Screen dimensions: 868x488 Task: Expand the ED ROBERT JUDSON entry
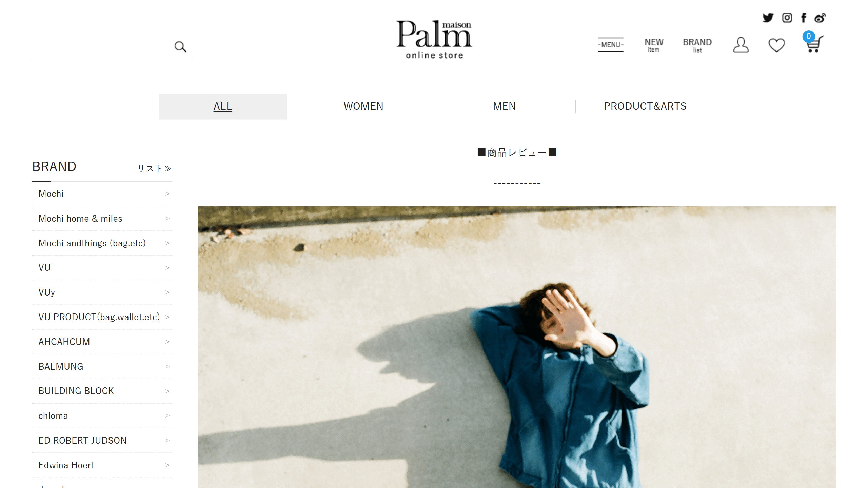pos(102,441)
